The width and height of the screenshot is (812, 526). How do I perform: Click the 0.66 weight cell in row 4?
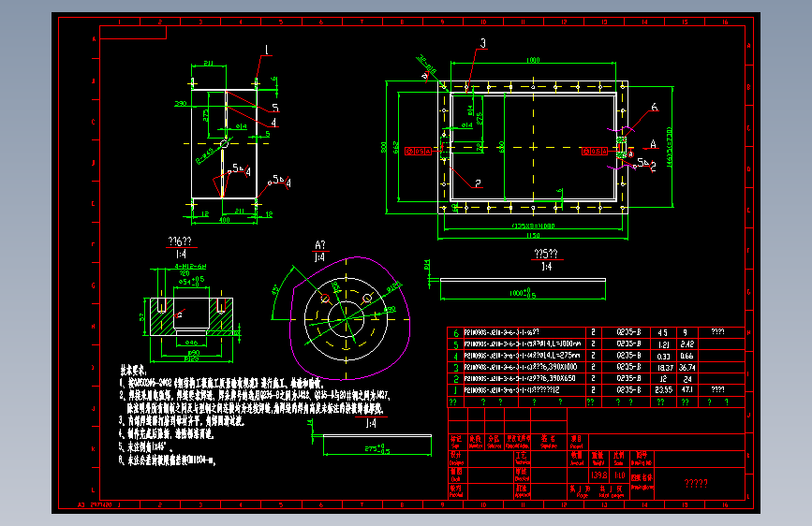(687, 356)
